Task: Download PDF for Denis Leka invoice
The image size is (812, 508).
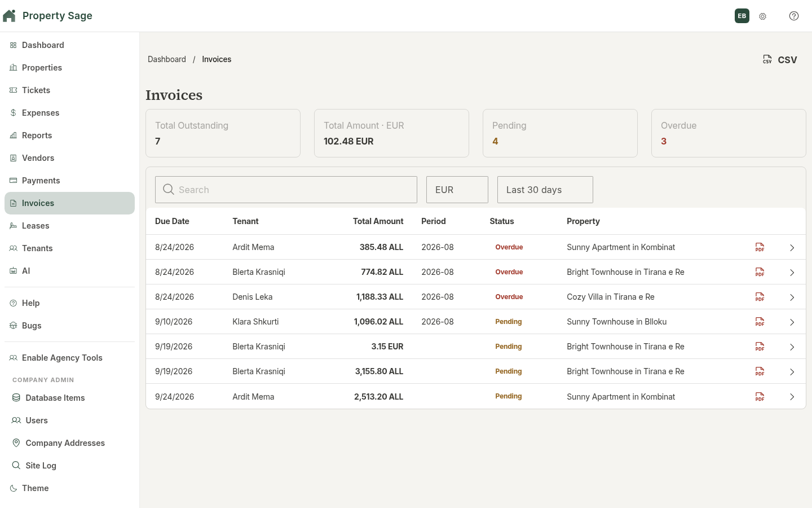Action: (x=760, y=297)
